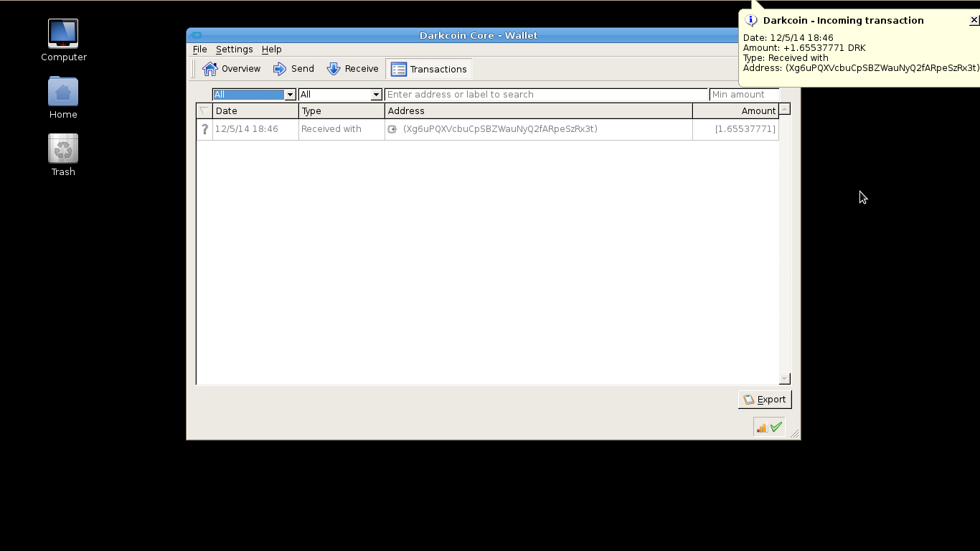Select the 12/5/14 18:46 date cell
Screen dimensions: 980x551
coord(255,129)
